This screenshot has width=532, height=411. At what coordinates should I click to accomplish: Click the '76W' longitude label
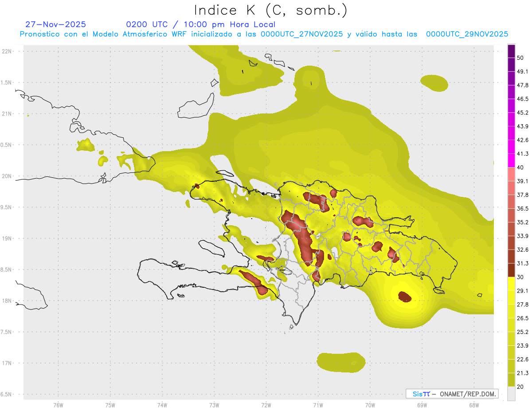tap(58, 406)
